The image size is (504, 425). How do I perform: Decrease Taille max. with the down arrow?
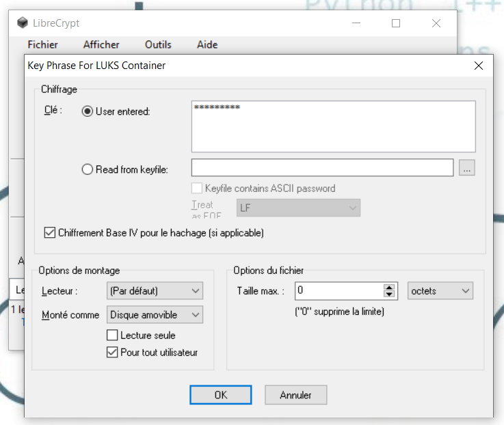point(389,294)
